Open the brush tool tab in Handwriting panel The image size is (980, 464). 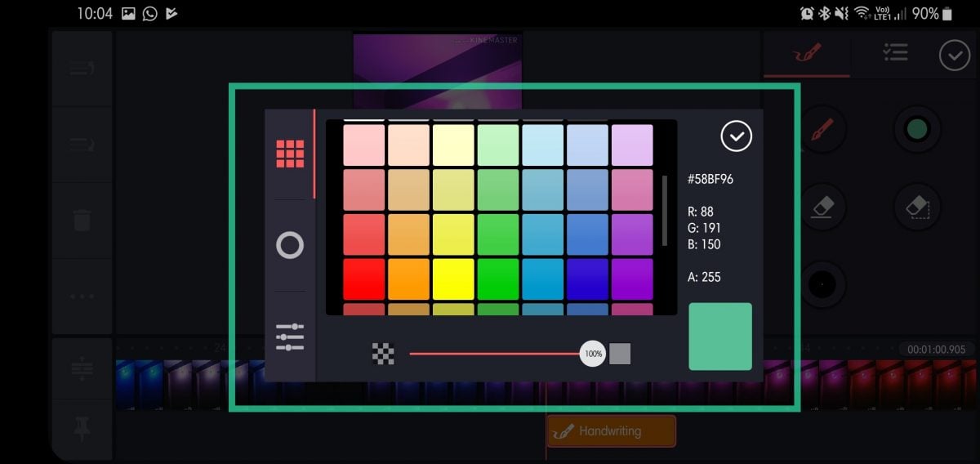[x=807, y=53]
